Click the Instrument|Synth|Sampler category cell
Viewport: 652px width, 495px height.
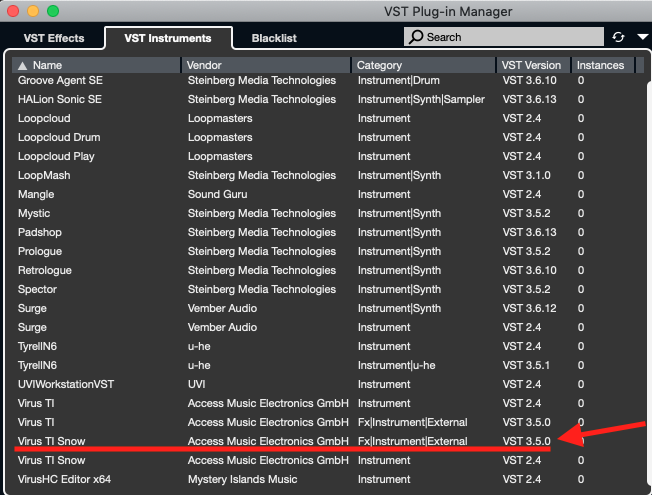pos(421,99)
